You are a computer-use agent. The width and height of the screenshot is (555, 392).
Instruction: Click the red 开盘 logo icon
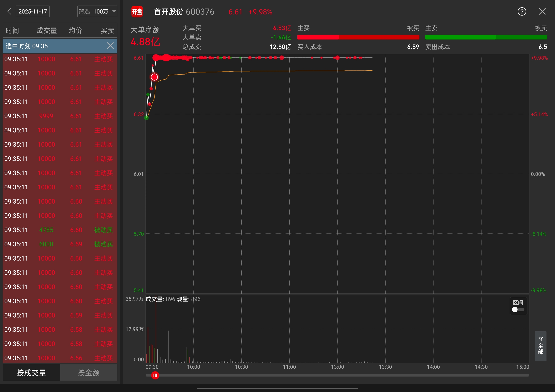click(x=137, y=12)
